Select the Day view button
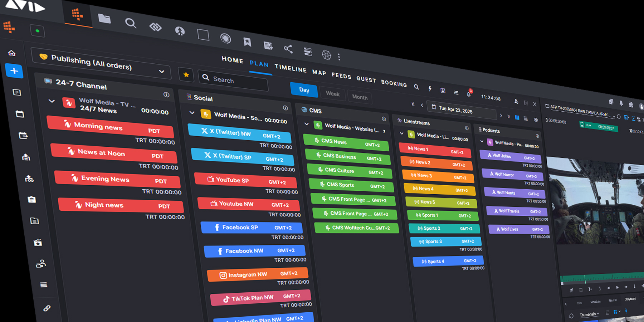 (304, 90)
